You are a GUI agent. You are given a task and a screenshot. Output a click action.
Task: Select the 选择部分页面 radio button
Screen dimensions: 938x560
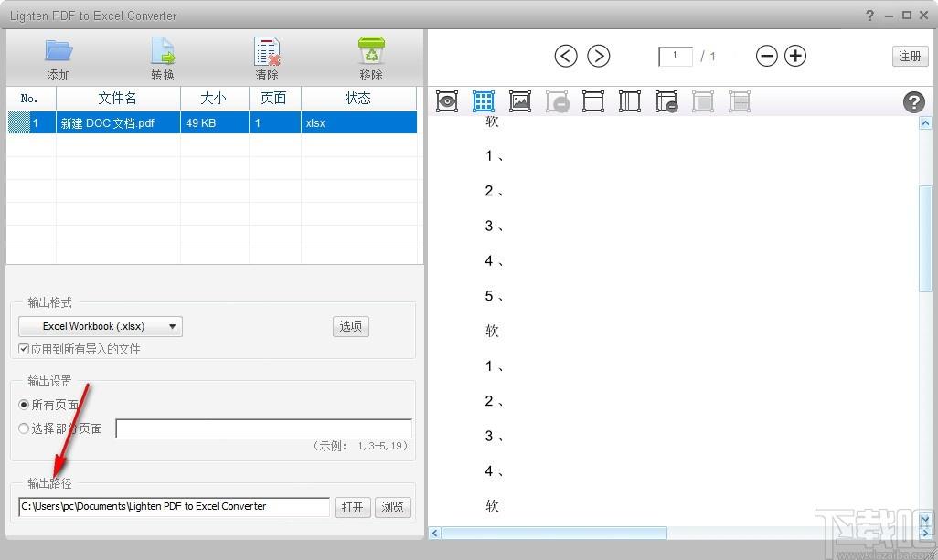24,428
